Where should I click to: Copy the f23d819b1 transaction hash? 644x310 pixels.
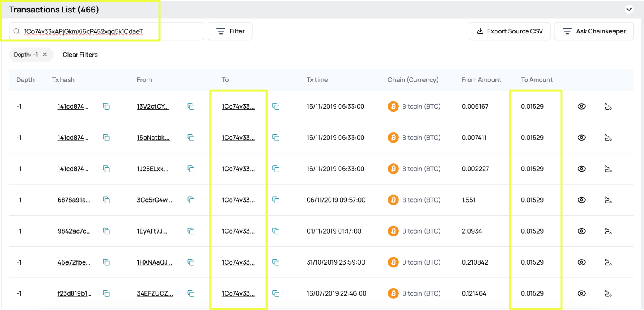click(x=106, y=293)
